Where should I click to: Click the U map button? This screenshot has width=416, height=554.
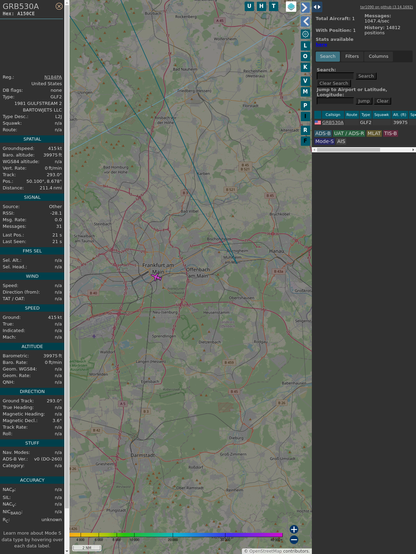pos(249,6)
